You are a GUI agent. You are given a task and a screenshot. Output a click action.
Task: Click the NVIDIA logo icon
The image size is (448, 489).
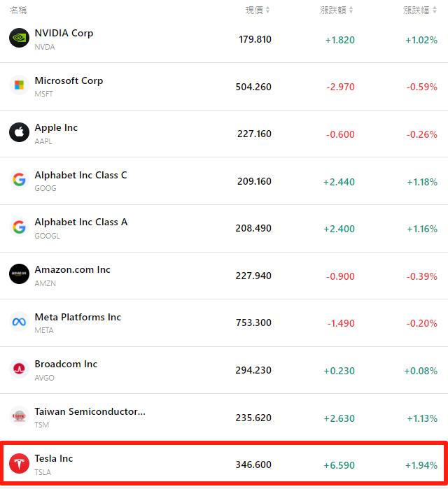(x=19, y=38)
